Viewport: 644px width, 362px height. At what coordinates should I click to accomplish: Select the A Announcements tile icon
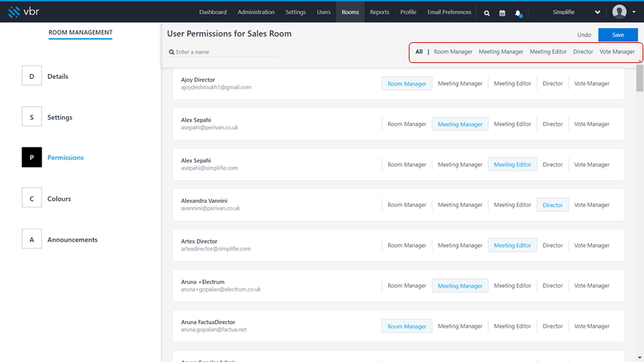(32, 239)
